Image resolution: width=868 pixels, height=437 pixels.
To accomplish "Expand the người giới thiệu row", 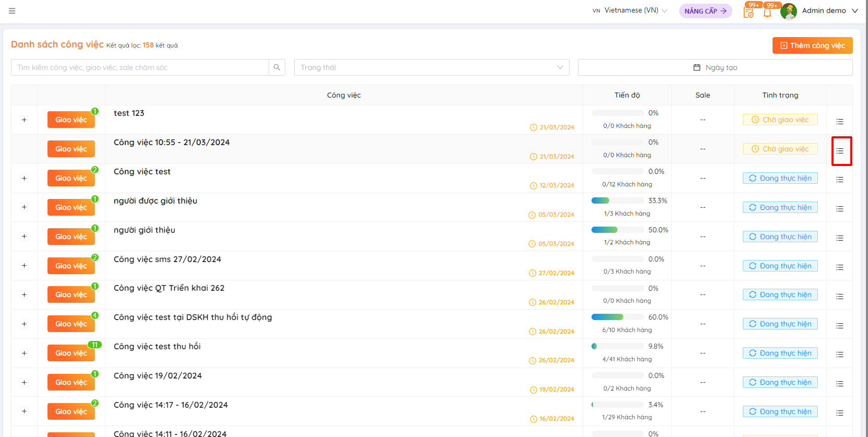I will pyautogui.click(x=24, y=237).
